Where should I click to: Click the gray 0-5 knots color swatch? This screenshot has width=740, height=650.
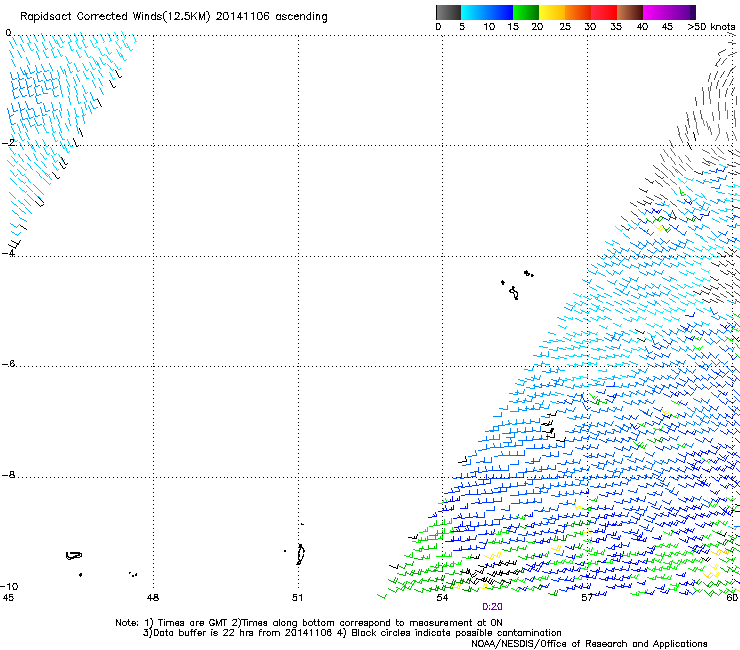tap(448, 12)
